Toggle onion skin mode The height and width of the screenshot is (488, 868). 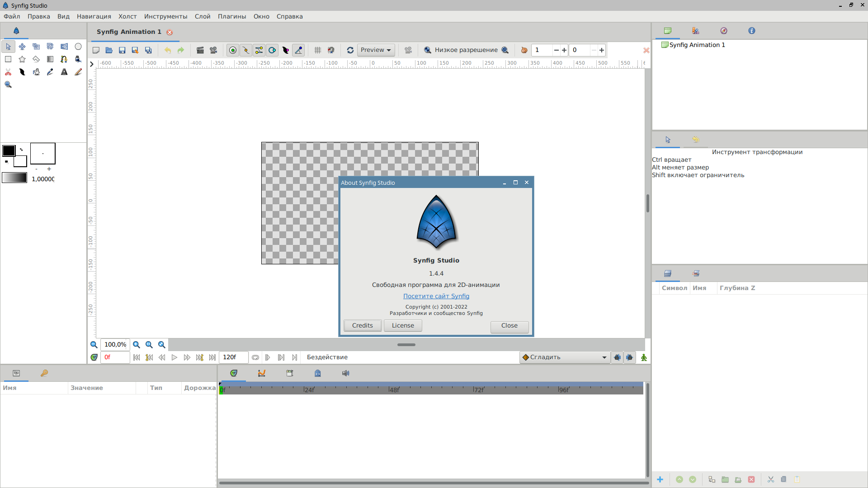[x=524, y=50]
